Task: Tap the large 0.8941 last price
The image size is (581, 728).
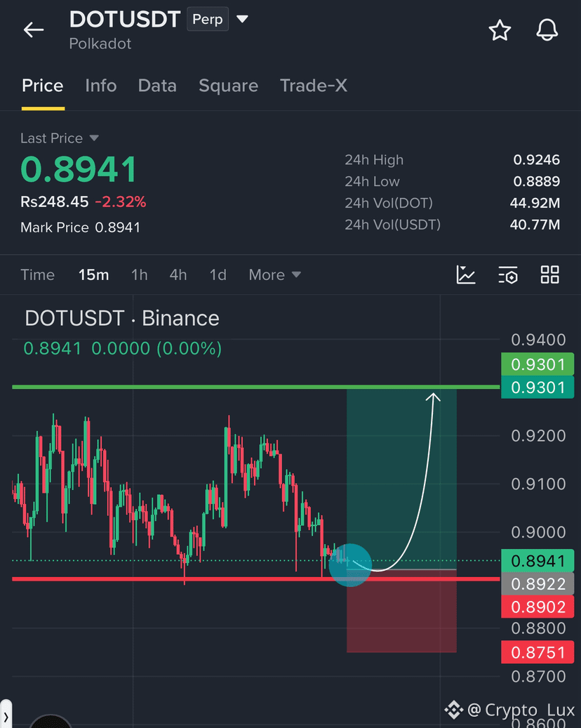Action: [x=79, y=169]
